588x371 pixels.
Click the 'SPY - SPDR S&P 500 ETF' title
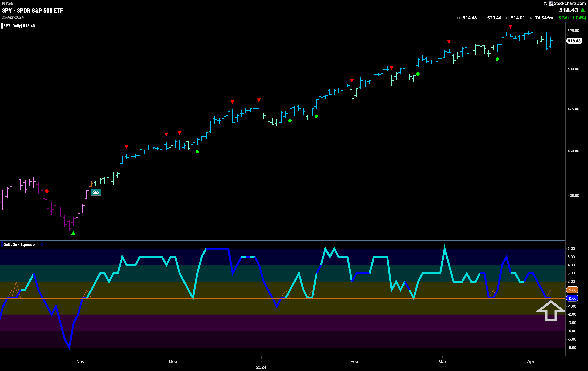click(x=32, y=11)
